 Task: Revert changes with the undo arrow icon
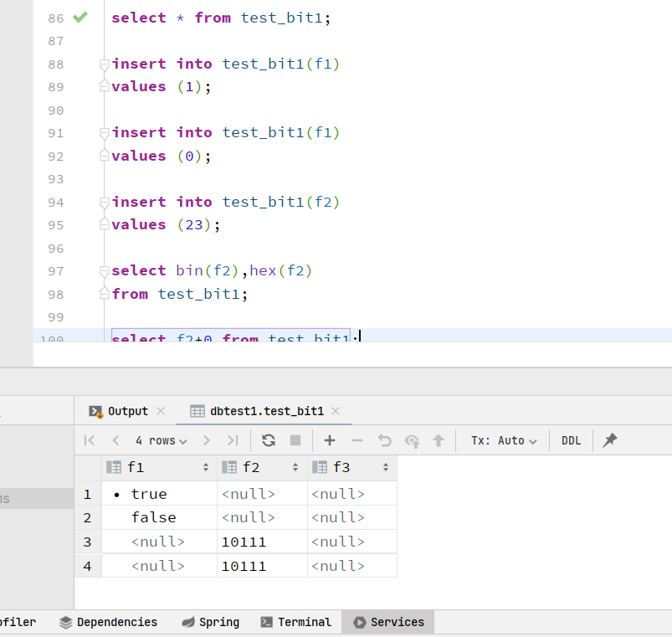click(x=384, y=440)
